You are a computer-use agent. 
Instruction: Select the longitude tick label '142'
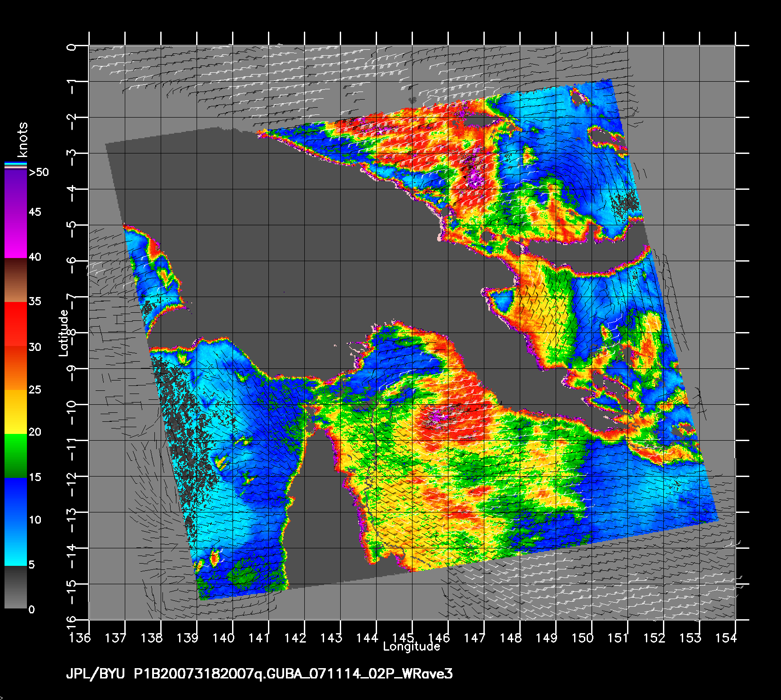click(x=295, y=637)
